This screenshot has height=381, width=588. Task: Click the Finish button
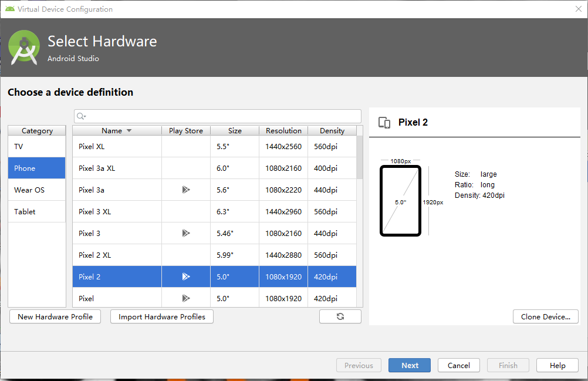(x=508, y=365)
